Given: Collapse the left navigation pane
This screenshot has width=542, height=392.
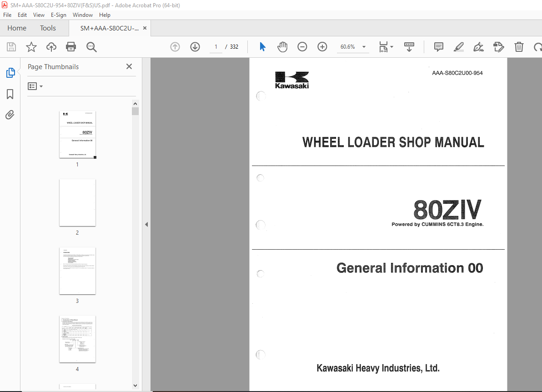Looking at the screenshot, I should click(146, 224).
